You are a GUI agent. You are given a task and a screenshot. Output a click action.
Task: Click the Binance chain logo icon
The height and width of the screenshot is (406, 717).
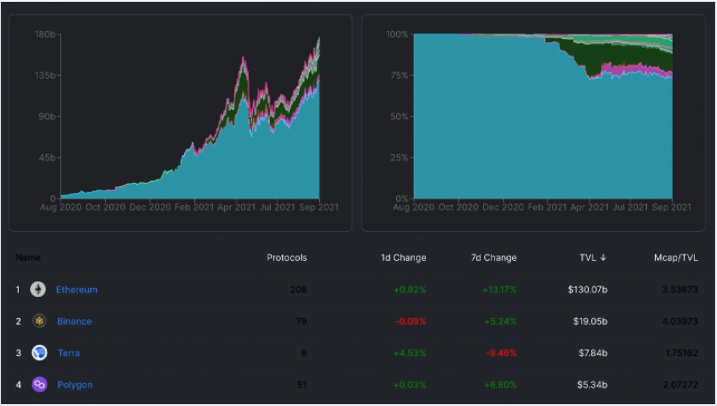tap(39, 321)
